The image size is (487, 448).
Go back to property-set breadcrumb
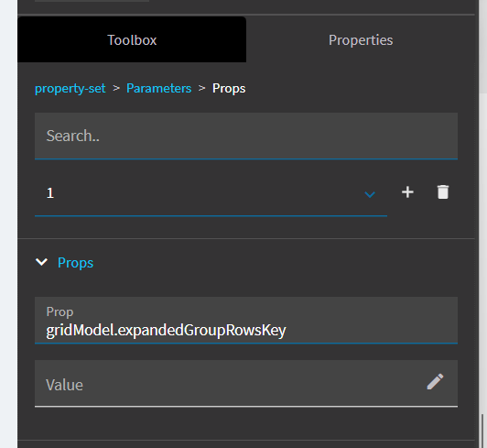(x=70, y=88)
